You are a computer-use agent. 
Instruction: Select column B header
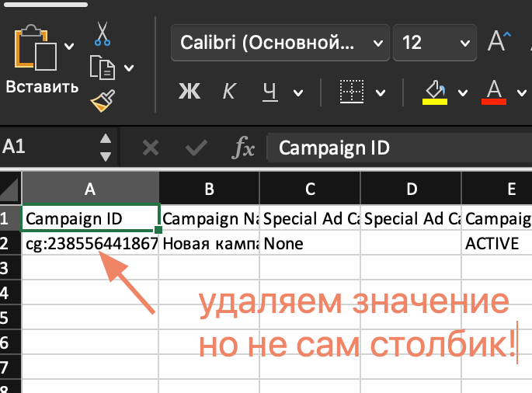click(x=210, y=189)
